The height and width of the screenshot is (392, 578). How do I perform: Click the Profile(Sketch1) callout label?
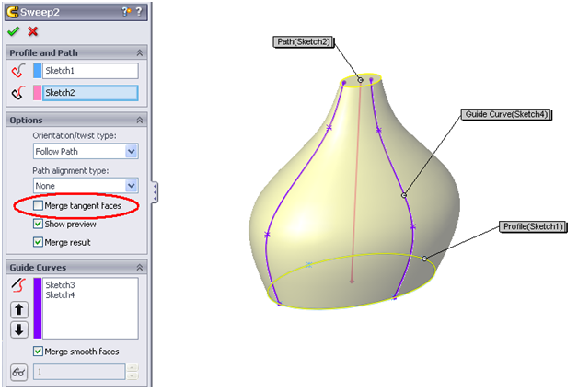[533, 226]
